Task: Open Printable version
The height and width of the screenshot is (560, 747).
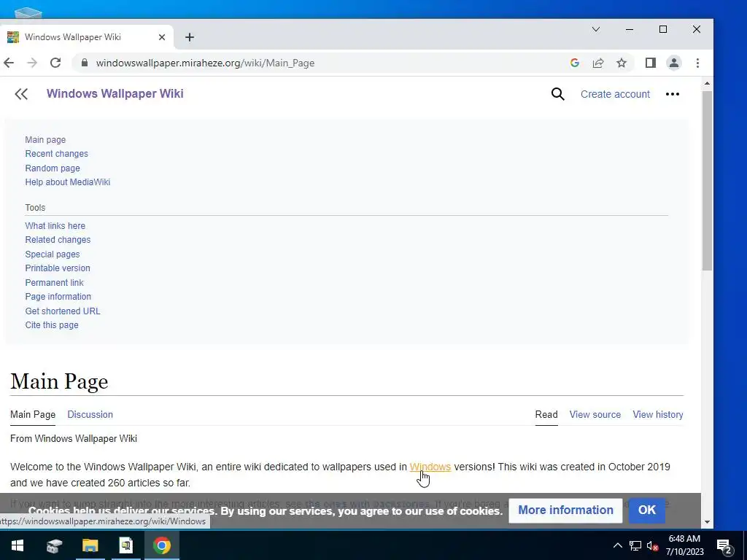Action: pyautogui.click(x=57, y=268)
